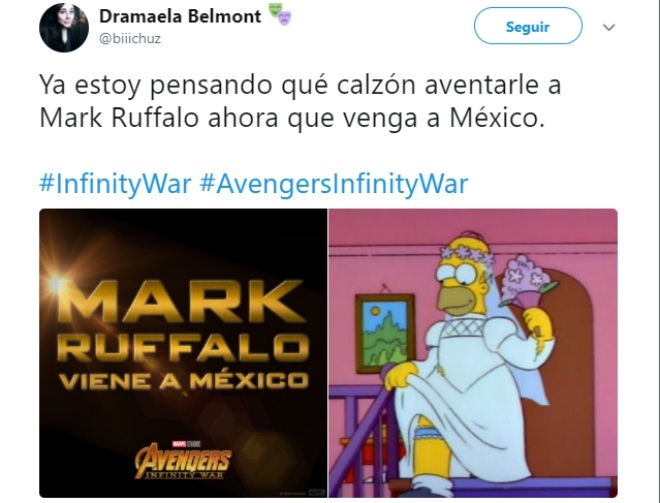The height and width of the screenshot is (503, 660).
Task: Click the Seguir follow button
Action: [x=528, y=26]
